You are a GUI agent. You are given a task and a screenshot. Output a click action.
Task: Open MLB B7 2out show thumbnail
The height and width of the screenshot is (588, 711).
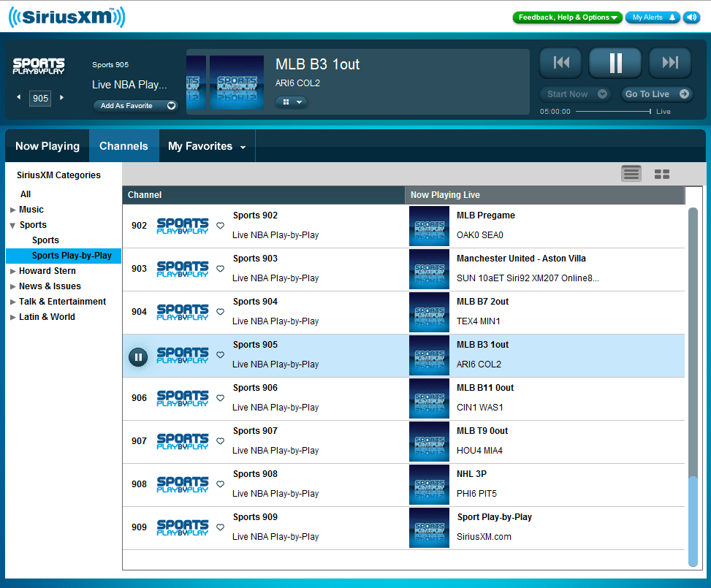pyautogui.click(x=429, y=313)
